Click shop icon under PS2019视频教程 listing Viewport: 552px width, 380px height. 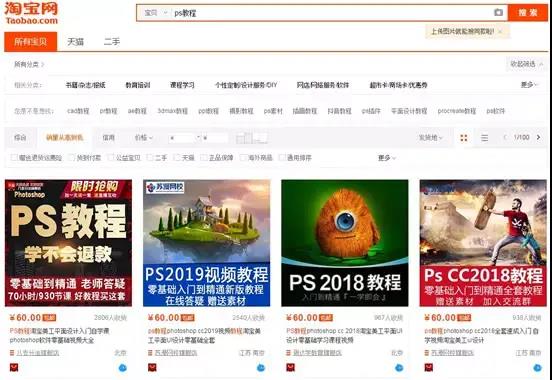pos(150,353)
